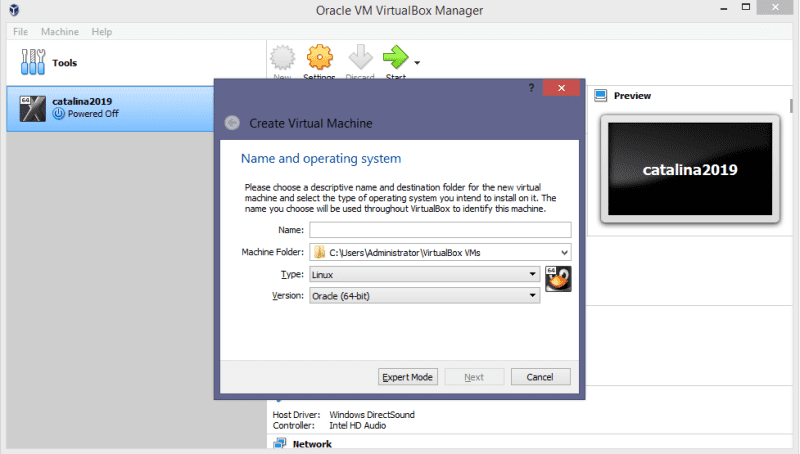
Task: Open the Type dropdown showing Linux
Action: (x=424, y=274)
